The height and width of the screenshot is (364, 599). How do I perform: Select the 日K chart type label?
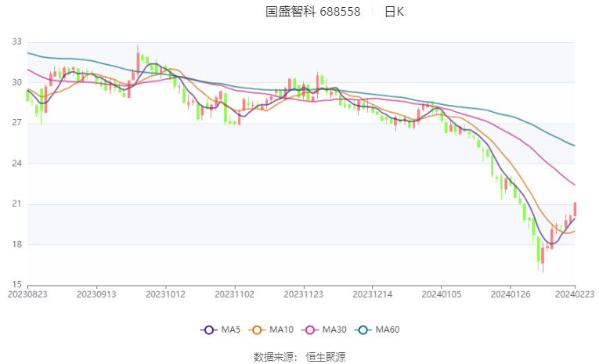tap(394, 12)
